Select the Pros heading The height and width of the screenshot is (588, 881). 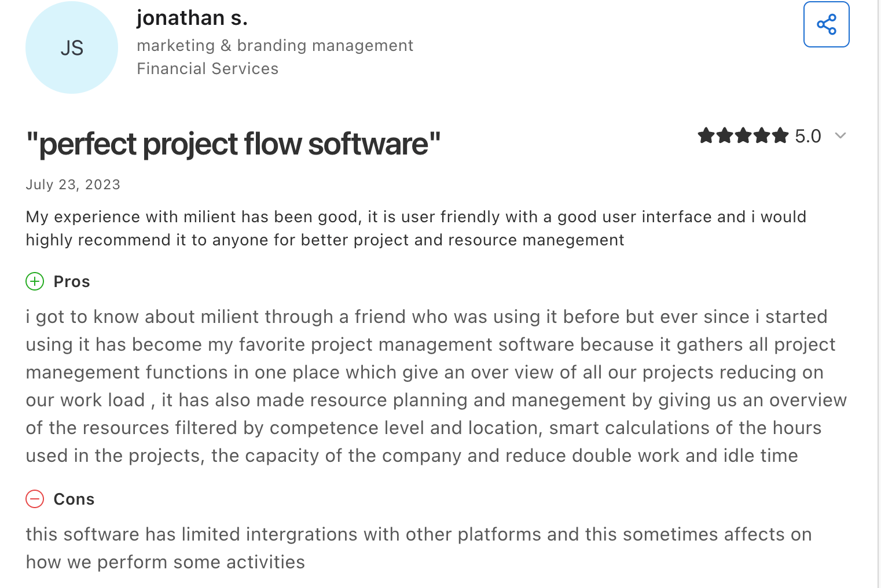pyautogui.click(x=71, y=282)
